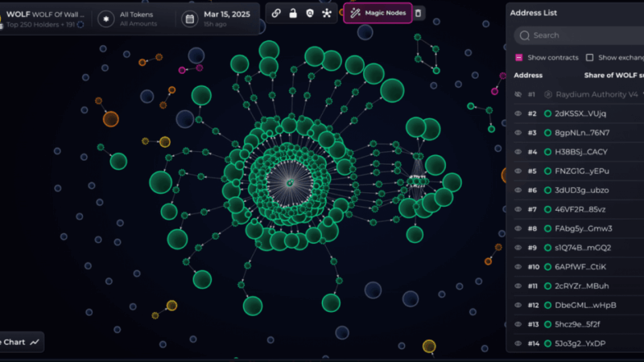Select address 5Jo3g2...YxDP in the list
Viewport: 644px width, 362px height.
pyautogui.click(x=580, y=343)
